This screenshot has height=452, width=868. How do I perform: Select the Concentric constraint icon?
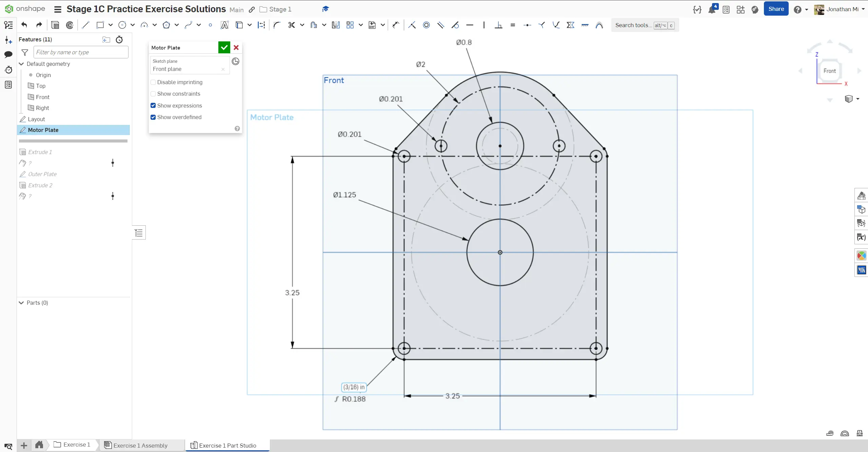click(x=426, y=25)
